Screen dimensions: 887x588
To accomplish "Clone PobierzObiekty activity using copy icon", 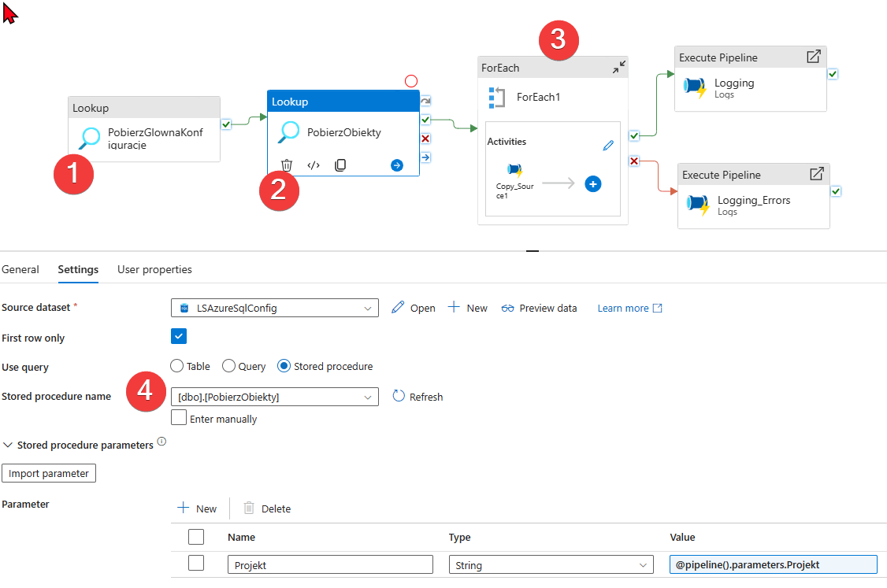I will pyautogui.click(x=340, y=165).
